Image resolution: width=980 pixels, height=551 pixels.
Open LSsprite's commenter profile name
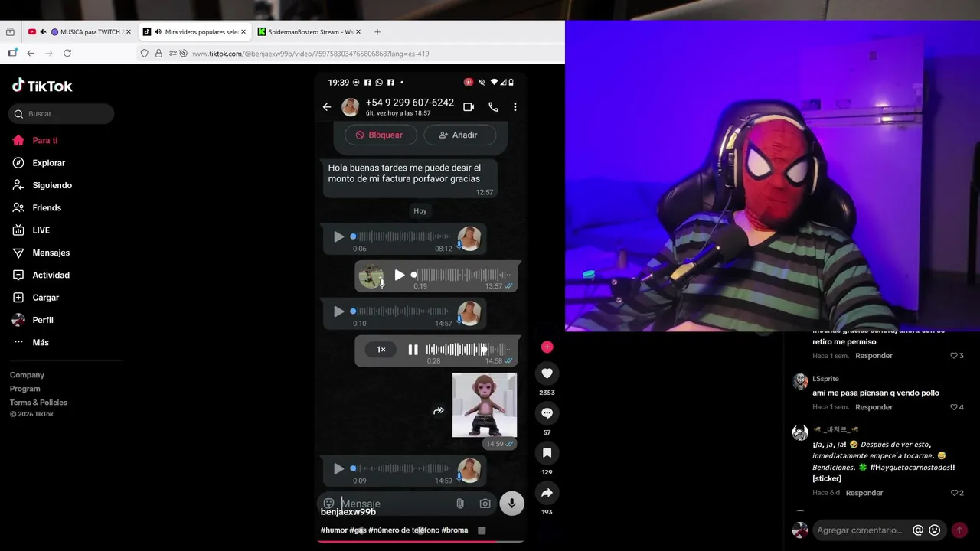[x=825, y=379]
